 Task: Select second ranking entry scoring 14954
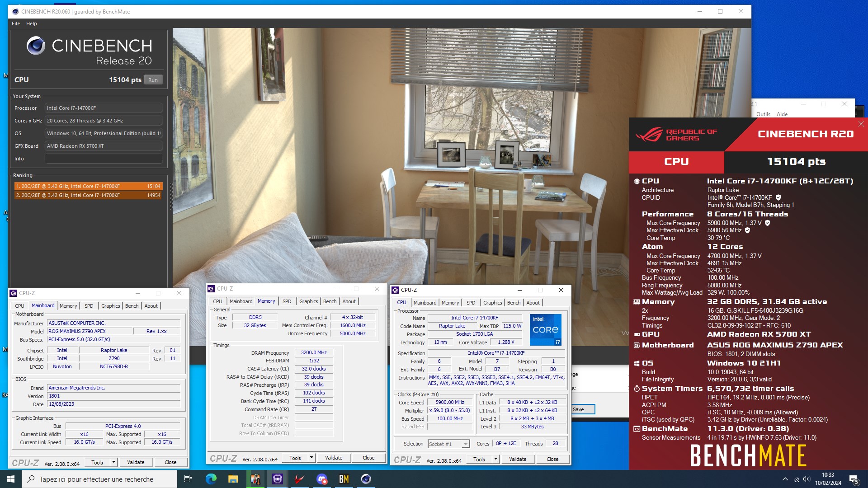click(88, 195)
